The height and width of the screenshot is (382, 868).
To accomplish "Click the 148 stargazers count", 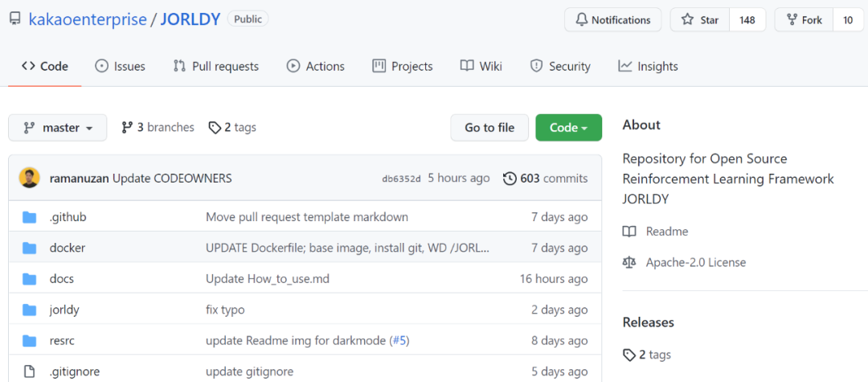I will pos(747,20).
